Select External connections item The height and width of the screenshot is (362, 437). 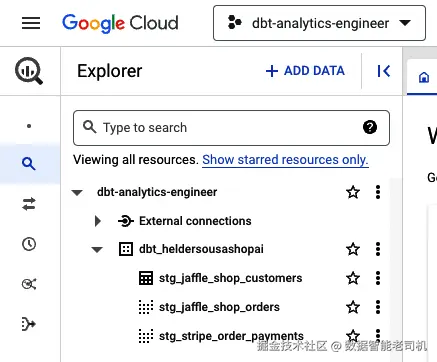[x=195, y=221]
